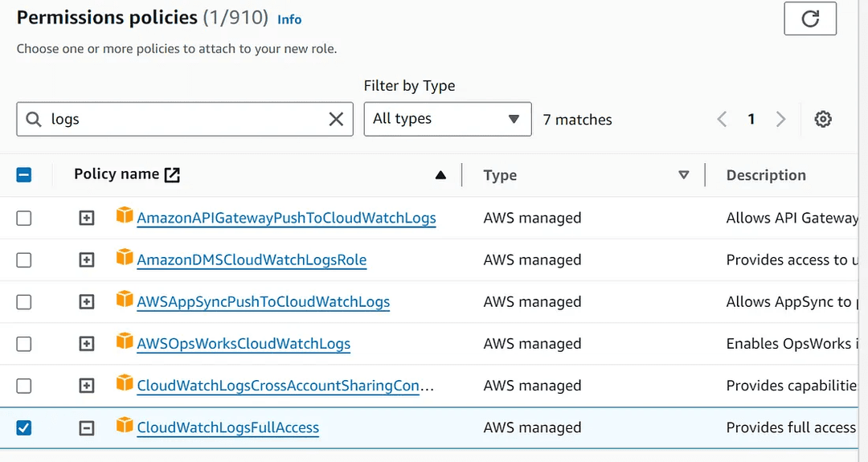The image size is (868, 462).
Task: Click the Enables OpsWorks description
Action: [x=792, y=344]
